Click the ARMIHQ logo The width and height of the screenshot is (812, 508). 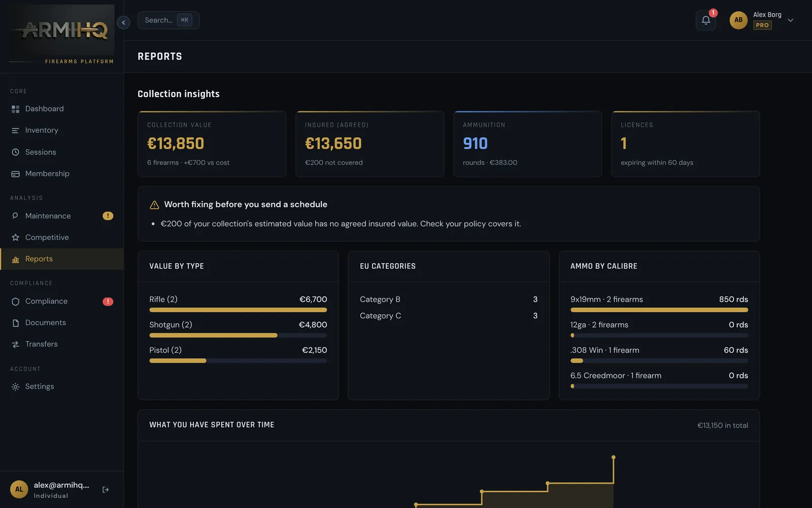(62, 30)
